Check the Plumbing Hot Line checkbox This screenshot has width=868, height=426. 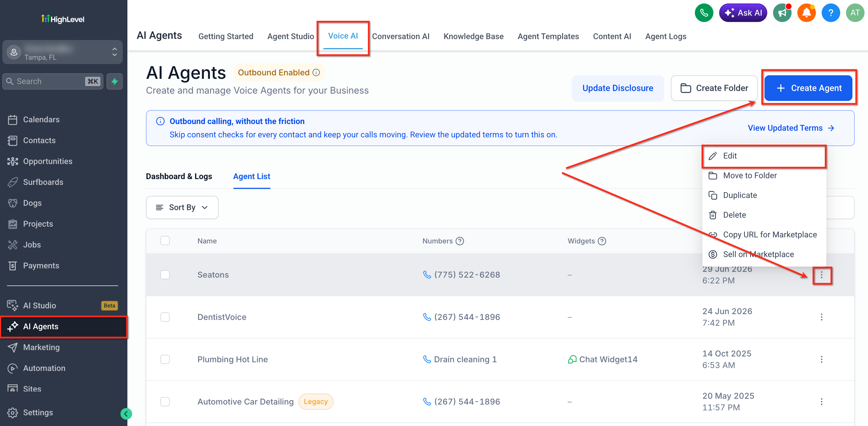165,359
